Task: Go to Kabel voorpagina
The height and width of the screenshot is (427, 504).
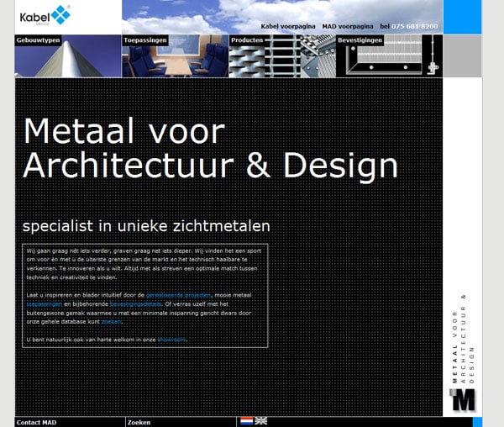Action: click(288, 26)
